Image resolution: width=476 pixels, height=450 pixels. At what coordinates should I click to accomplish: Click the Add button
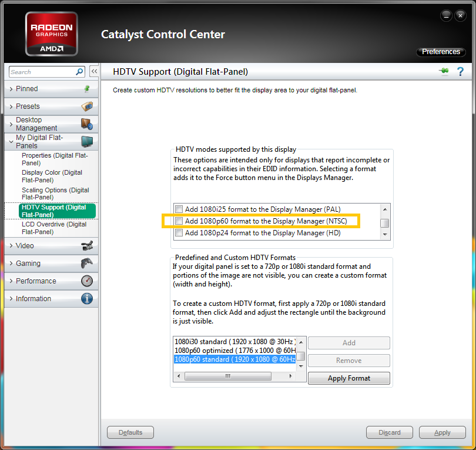click(349, 343)
